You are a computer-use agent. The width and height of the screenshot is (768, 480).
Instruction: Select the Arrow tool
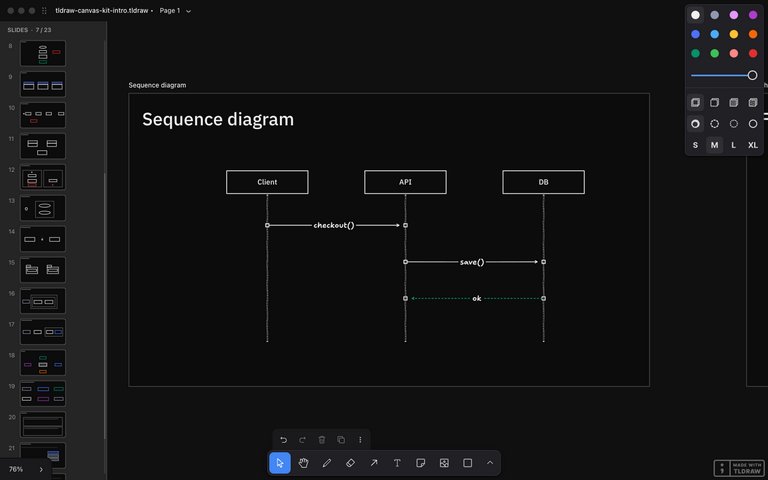[374, 463]
